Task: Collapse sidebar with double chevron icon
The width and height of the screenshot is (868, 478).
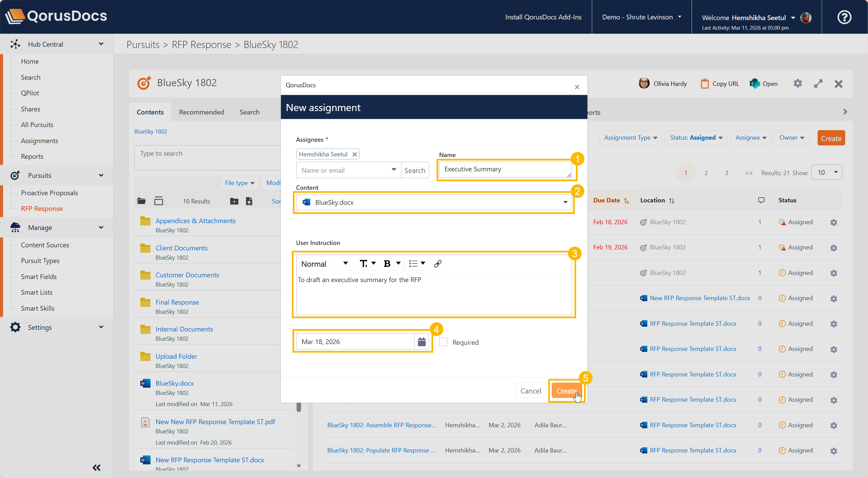Action: pyautogui.click(x=96, y=467)
